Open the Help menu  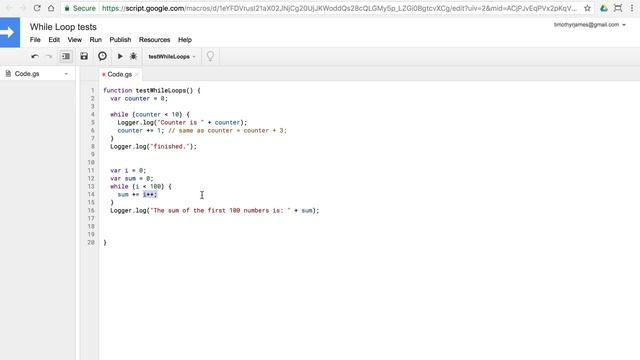point(185,40)
